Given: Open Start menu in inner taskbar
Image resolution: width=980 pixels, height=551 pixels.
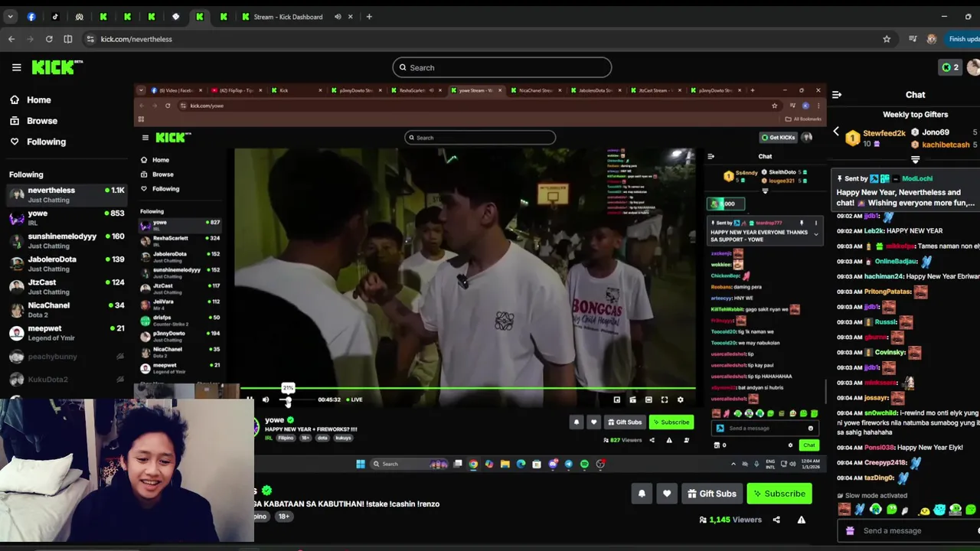Looking at the screenshot, I should tap(361, 464).
